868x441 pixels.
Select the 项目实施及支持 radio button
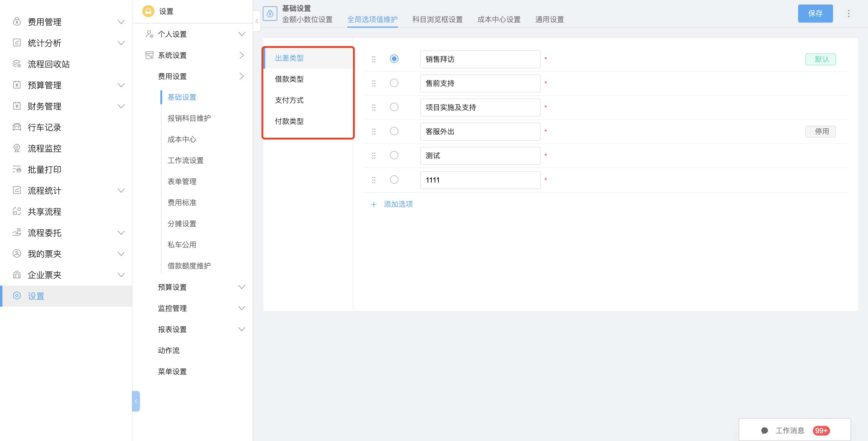[x=394, y=107]
